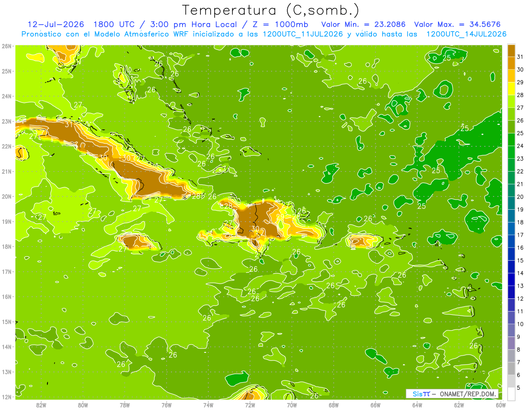Click the longitude axis label 72W
Screen dimensions: 532x411
(250, 405)
